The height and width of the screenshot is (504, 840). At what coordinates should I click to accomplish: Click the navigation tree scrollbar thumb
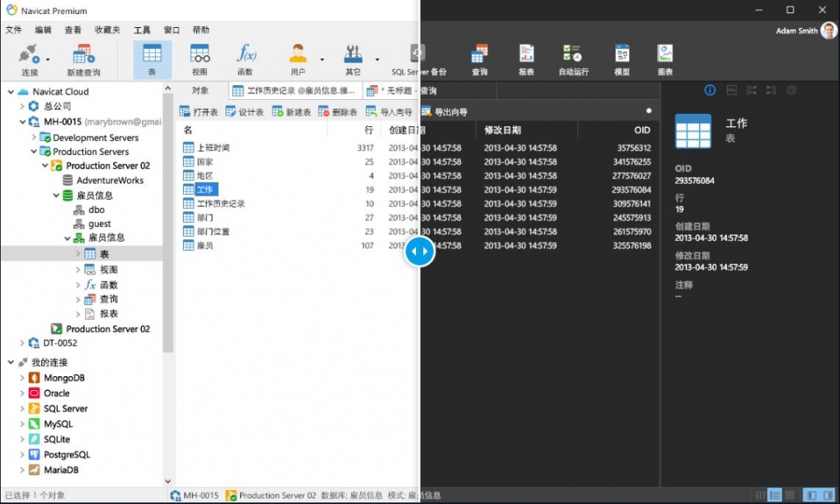pos(167,223)
